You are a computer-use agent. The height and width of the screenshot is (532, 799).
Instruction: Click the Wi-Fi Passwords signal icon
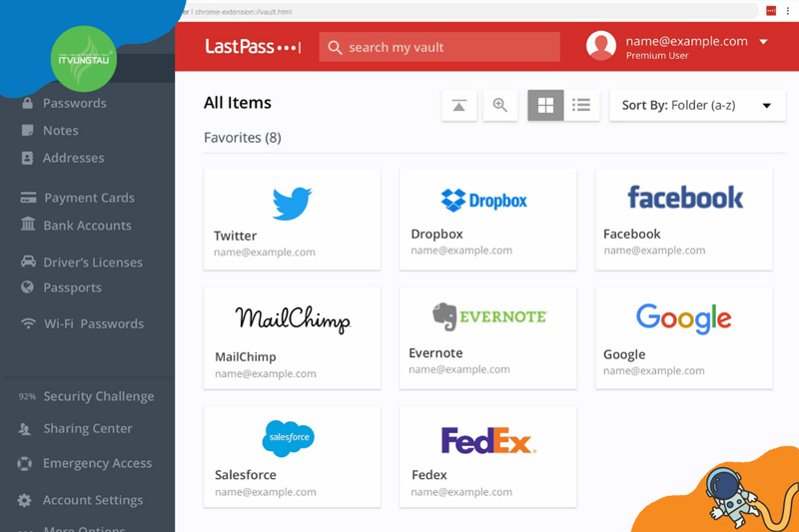click(x=28, y=323)
